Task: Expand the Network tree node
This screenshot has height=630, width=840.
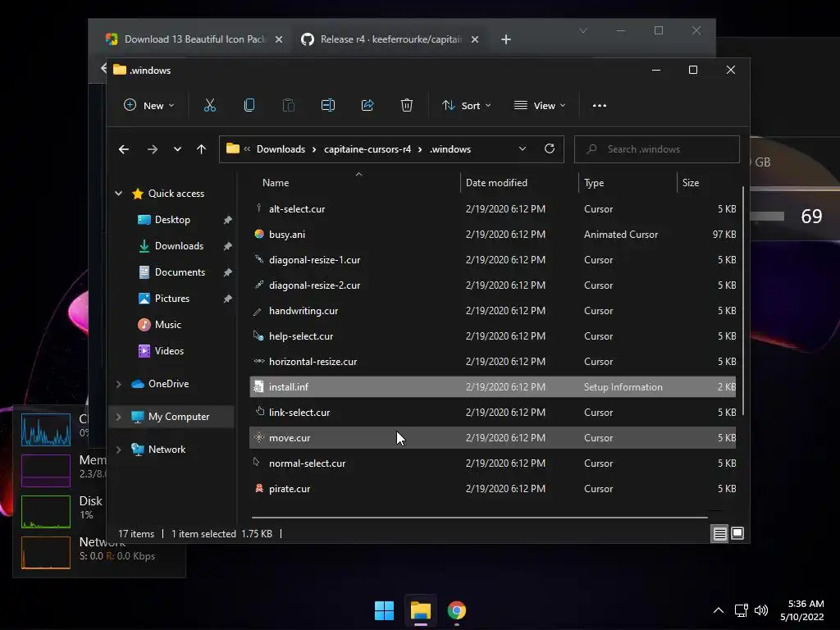Action: (119, 450)
